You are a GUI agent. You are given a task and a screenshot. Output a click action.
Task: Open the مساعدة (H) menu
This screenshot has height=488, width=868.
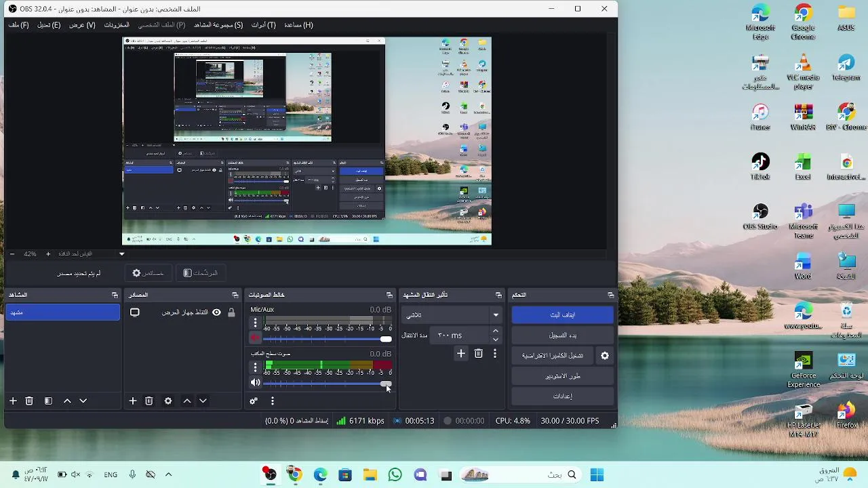298,25
